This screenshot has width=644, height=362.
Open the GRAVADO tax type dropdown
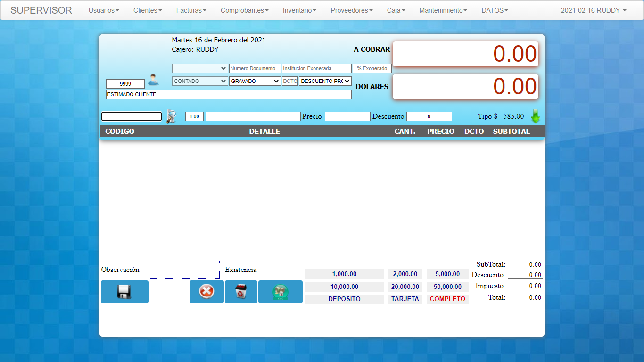click(x=255, y=81)
